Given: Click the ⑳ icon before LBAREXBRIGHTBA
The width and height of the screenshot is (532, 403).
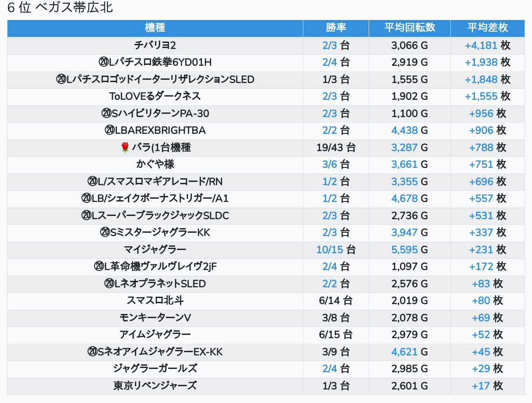Looking at the screenshot, I should tap(110, 131).
